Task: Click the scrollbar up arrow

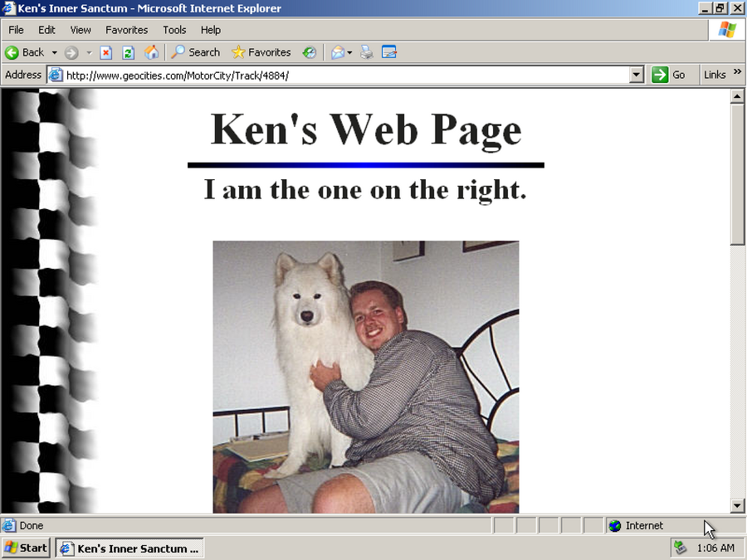Action: [737, 97]
